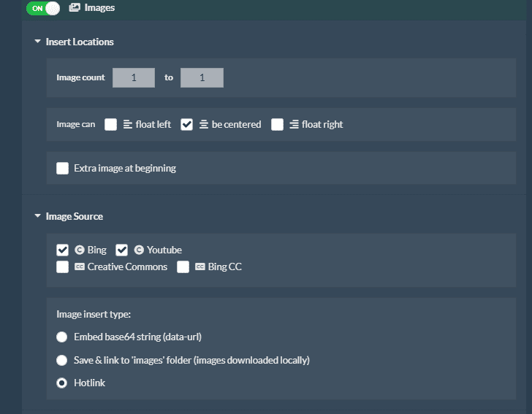This screenshot has width=532, height=414.
Task: Collapse the Insert Locations section
Action: (x=38, y=42)
